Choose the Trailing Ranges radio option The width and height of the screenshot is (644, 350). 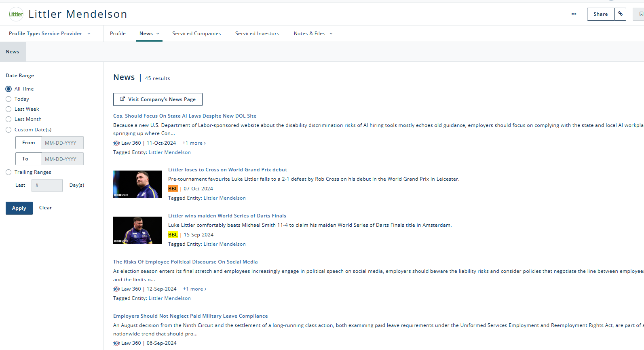pyautogui.click(x=8, y=172)
